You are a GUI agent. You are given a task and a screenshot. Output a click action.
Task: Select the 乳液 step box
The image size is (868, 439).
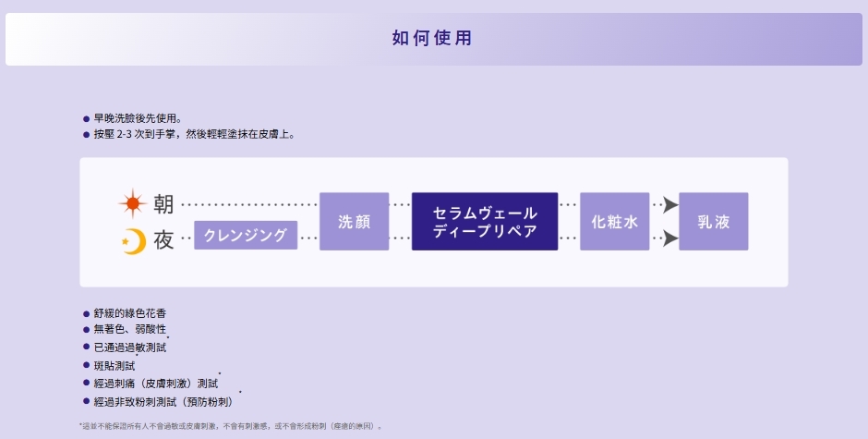click(714, 221)
